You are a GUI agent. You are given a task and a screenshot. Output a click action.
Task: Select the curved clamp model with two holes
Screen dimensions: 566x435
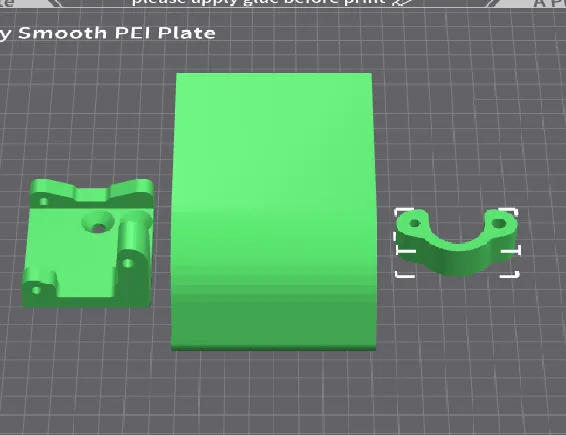pyautogui.click(x=457, y=242)
